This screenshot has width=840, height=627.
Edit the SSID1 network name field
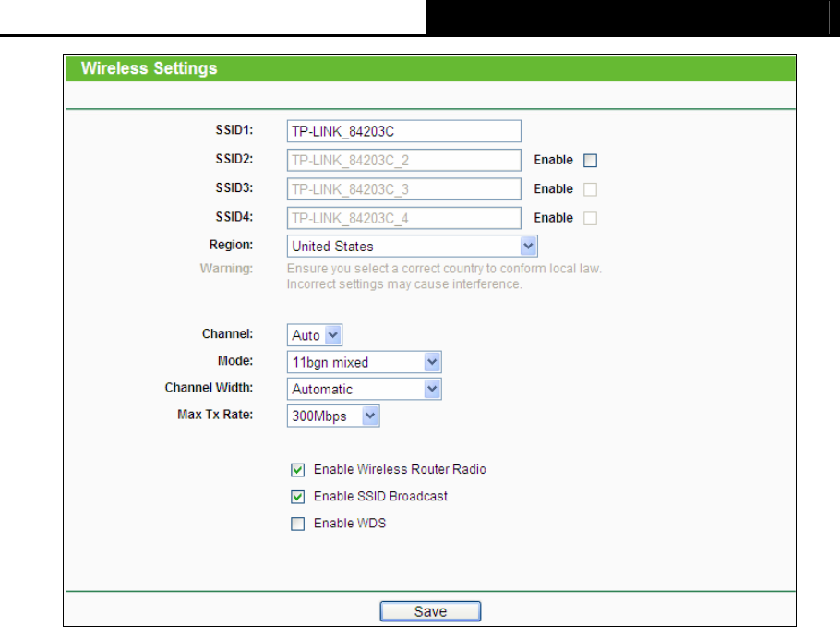coord(404,131)
